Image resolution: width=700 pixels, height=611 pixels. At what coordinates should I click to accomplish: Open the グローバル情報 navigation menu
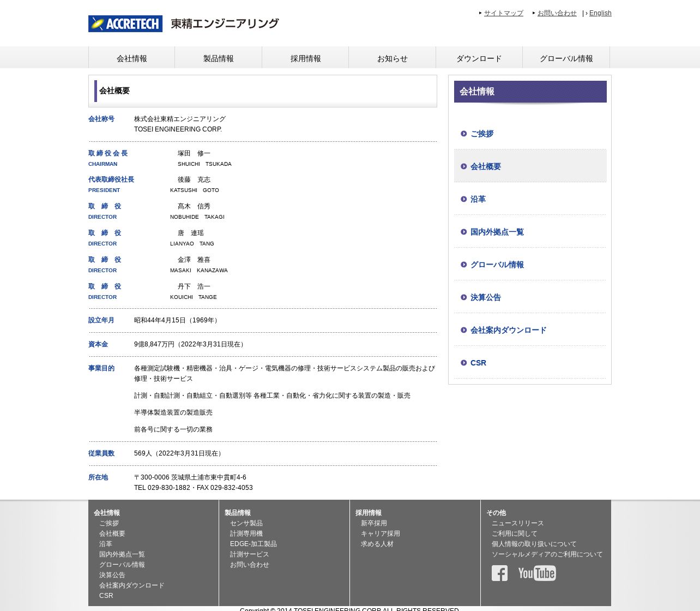click(566, 58)
